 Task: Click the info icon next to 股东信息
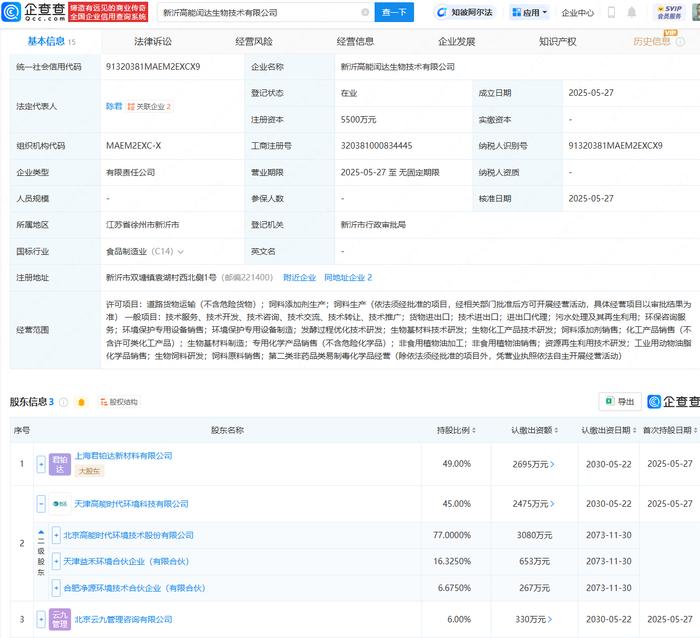[x=64, y=402]
